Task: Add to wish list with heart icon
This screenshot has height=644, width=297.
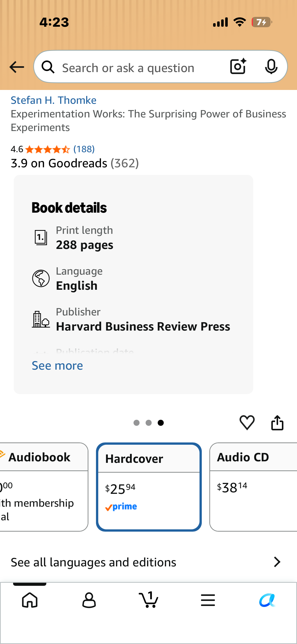Action: [x=247, y=423]
